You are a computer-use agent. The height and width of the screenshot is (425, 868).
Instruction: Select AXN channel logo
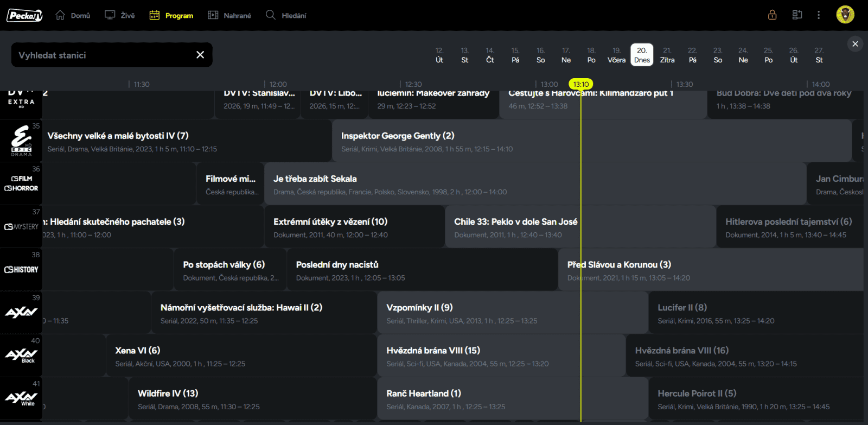point(21,312)
